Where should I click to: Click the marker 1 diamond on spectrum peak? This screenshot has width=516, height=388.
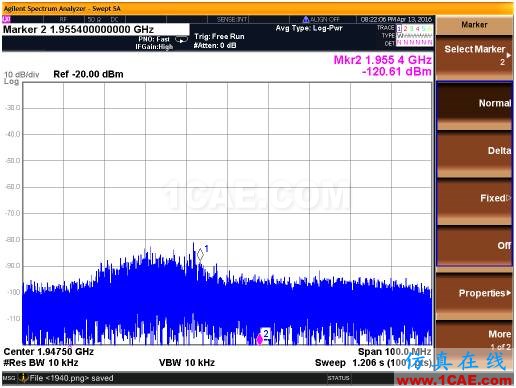200,255
